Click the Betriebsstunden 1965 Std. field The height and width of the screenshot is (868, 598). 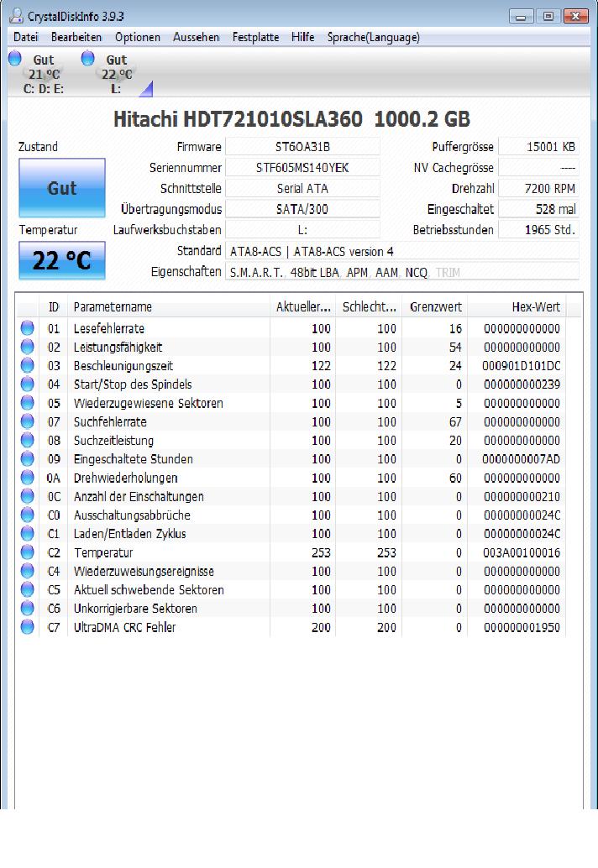(x=538, y=230)
